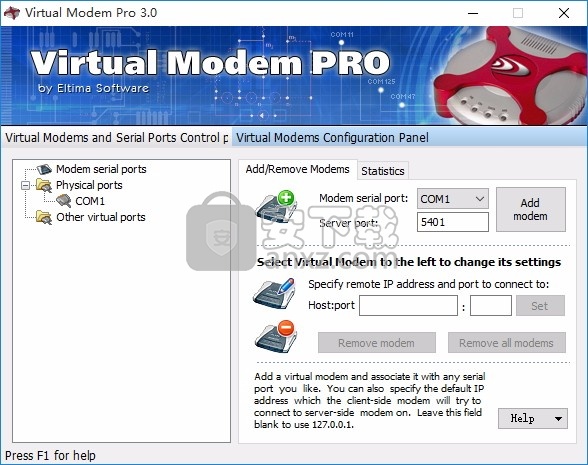The height and width of the screenshot is (465, 588).
Task: Switch to the Statistics tab
Action: (x=382, y=171)
